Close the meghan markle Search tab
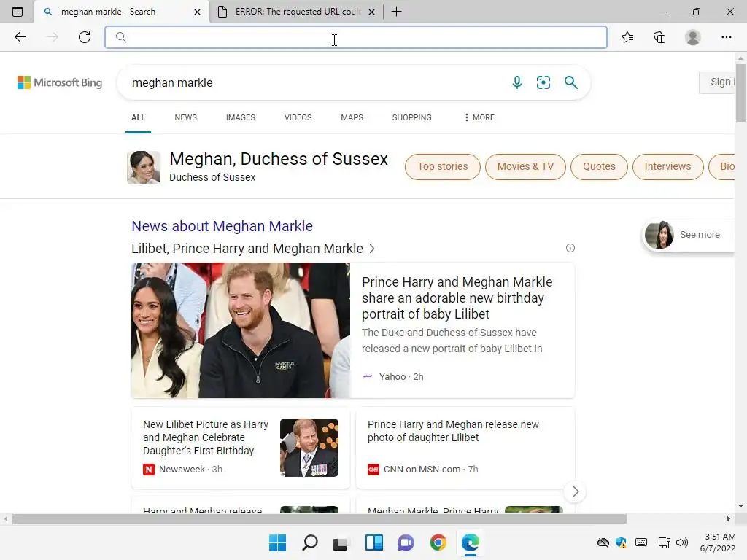This screenshot has height=560, width=747. point(197,12)
